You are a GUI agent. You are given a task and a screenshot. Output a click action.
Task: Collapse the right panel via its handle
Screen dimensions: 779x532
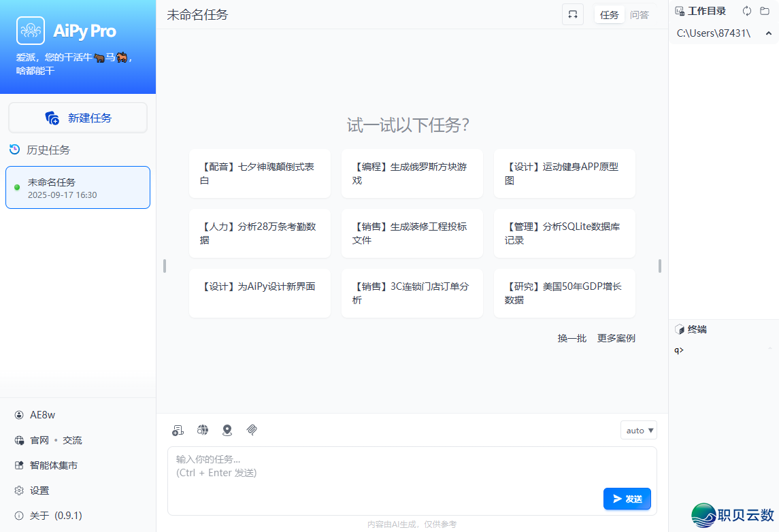(660, 266)
